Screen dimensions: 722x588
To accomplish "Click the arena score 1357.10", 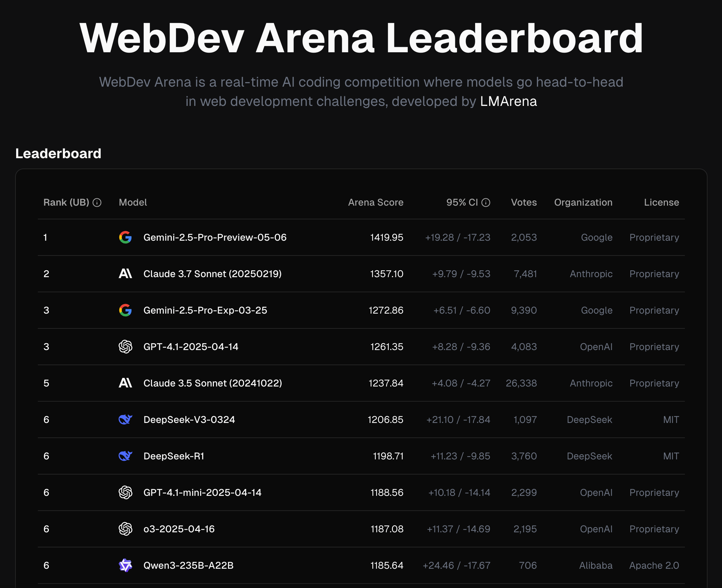I will click(387, 274).
